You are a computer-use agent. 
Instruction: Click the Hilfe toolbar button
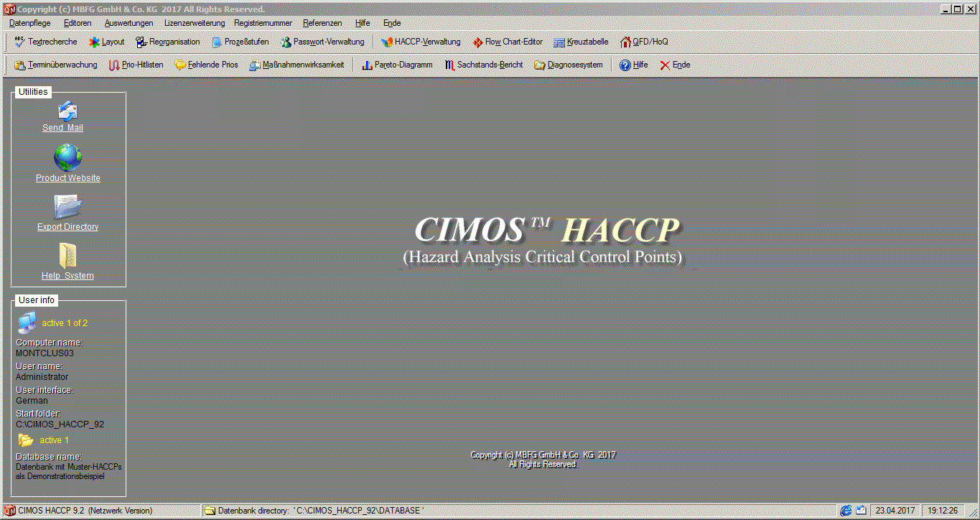click(634, 65)
